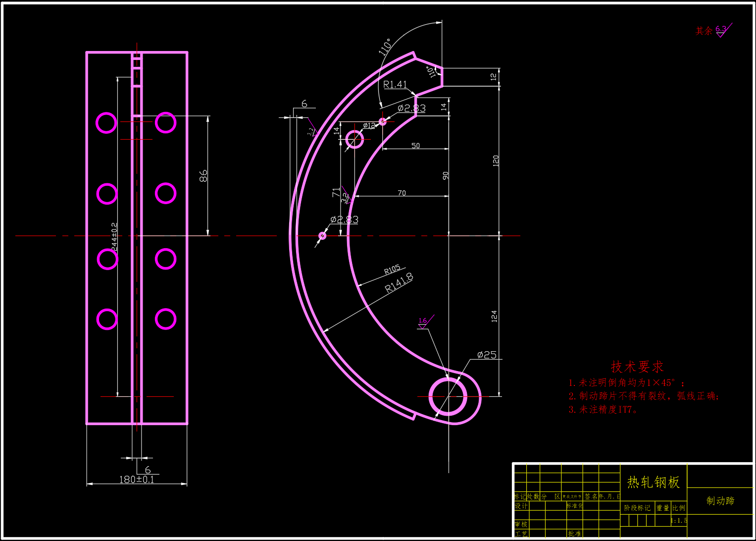The height and width of the screenshot is (541, 756).
Task: Click the 71 vertical dimension text
Action: (x=336, y=192)
